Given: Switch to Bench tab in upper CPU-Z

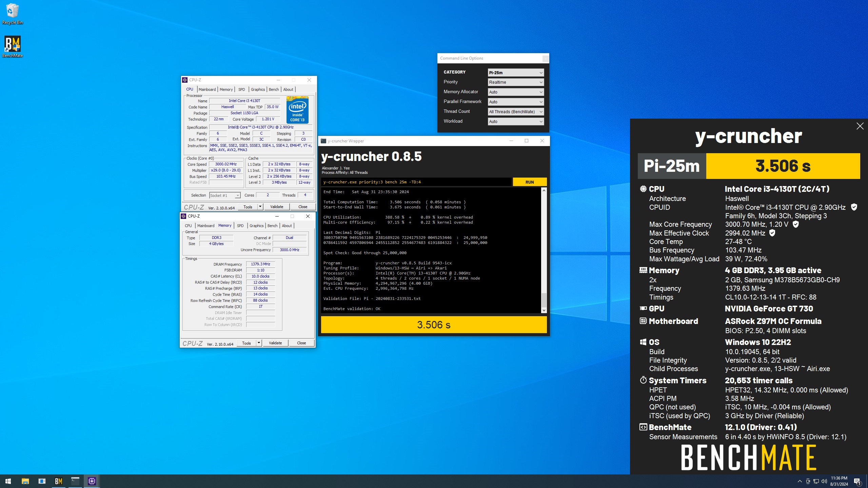Looking at the screenshot, I should tap(274, 89).
